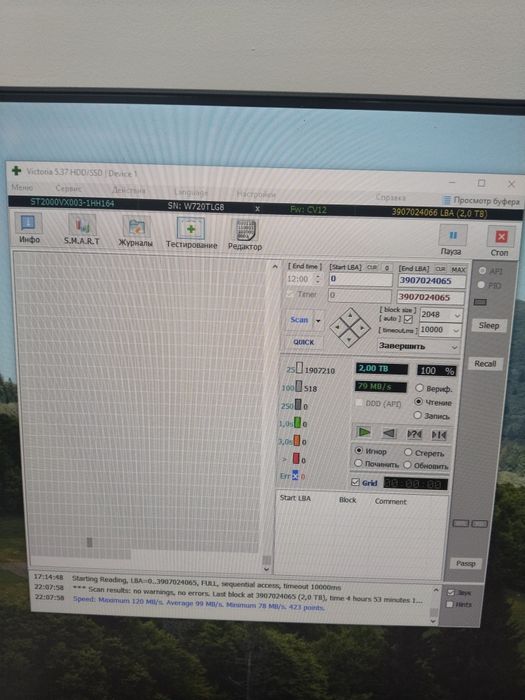Viewport: 525px width, 700px height.
Task: Click the grid panel scroll up arrow
Action: 275,266
